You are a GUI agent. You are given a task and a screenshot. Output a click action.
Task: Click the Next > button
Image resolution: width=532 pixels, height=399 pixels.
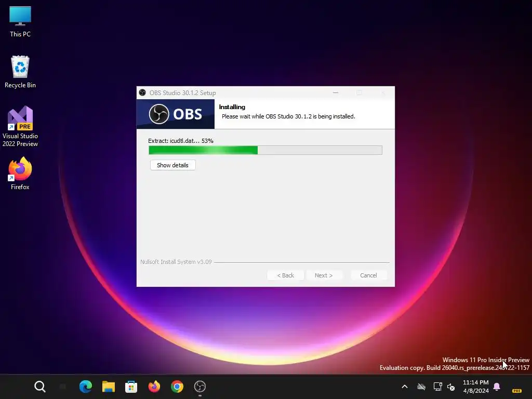(x=324, y=275)
